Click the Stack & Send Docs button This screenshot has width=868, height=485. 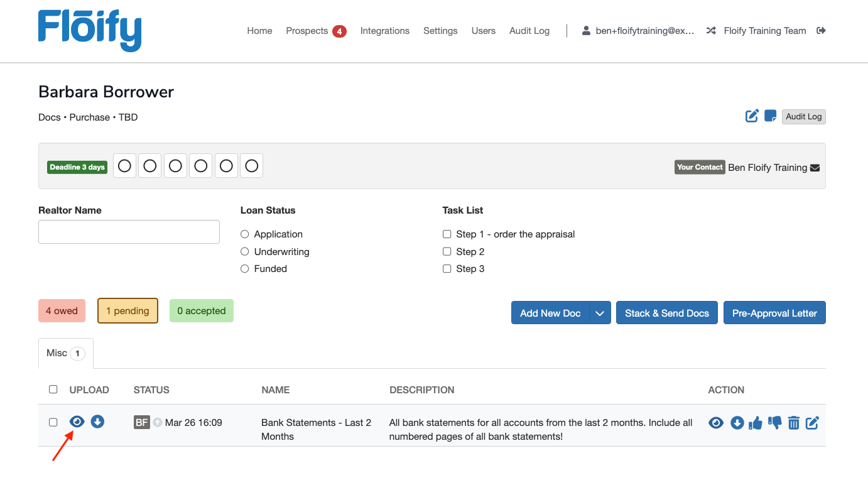(x=667, y=313)
